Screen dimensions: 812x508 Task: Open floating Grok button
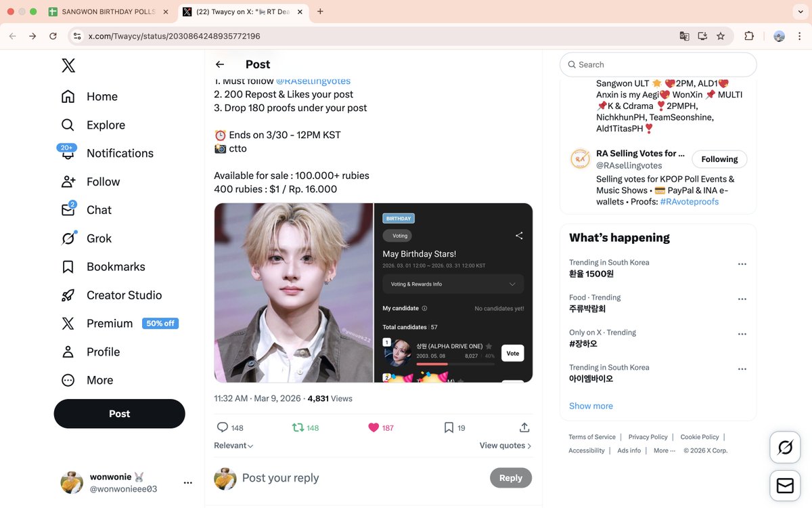pyautogui.click(x=785, y=448)
